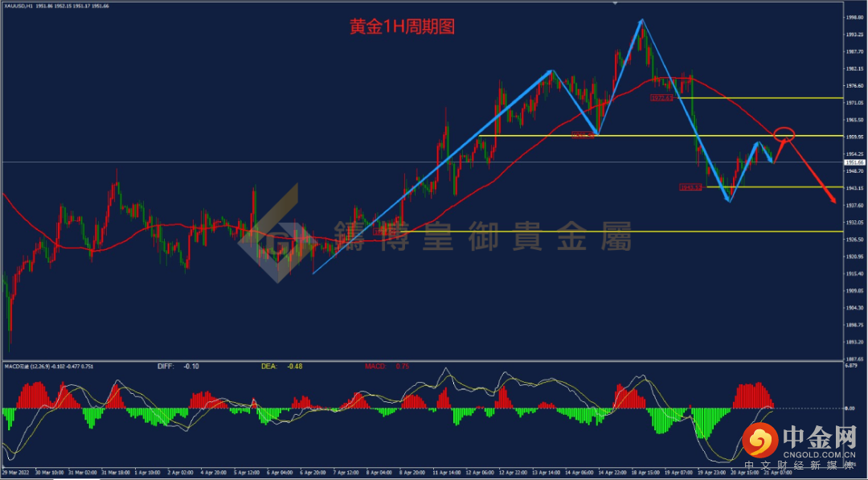Click time axis label 7 Apr 12:00
868x480 pixels.
pyautogui.click(x=346, y=474)
